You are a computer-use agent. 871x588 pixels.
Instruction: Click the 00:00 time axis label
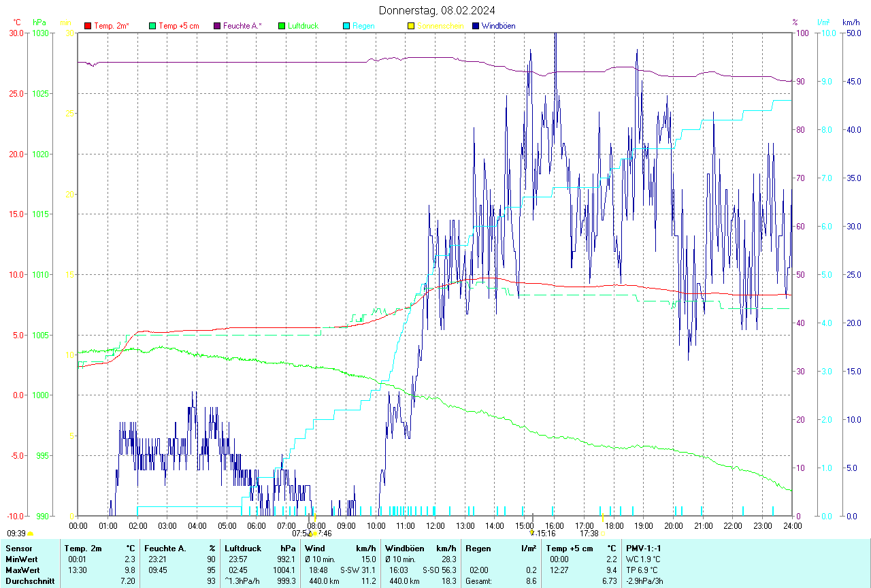[78, 525]
